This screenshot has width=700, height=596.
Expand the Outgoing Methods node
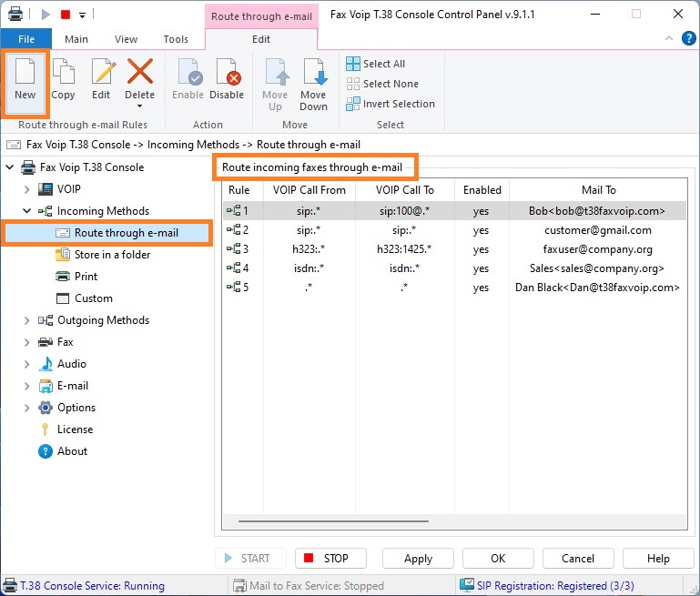coord(26,320)
